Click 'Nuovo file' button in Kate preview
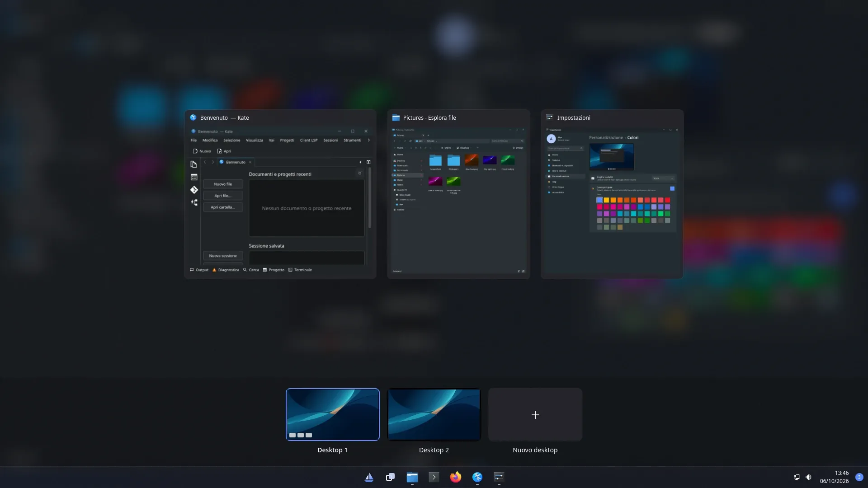 coord(223,184)
